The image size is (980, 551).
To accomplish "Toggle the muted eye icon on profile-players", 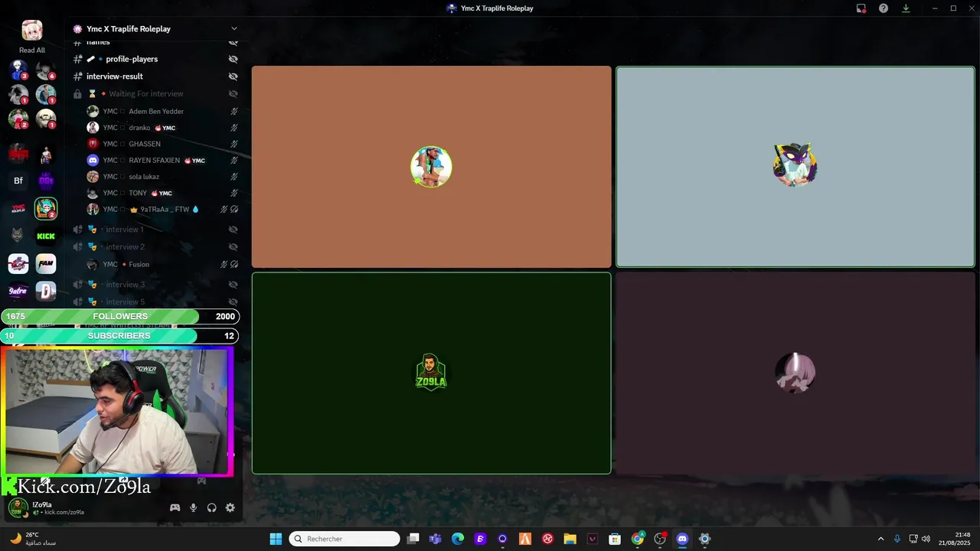I will (x=234, y=59).
